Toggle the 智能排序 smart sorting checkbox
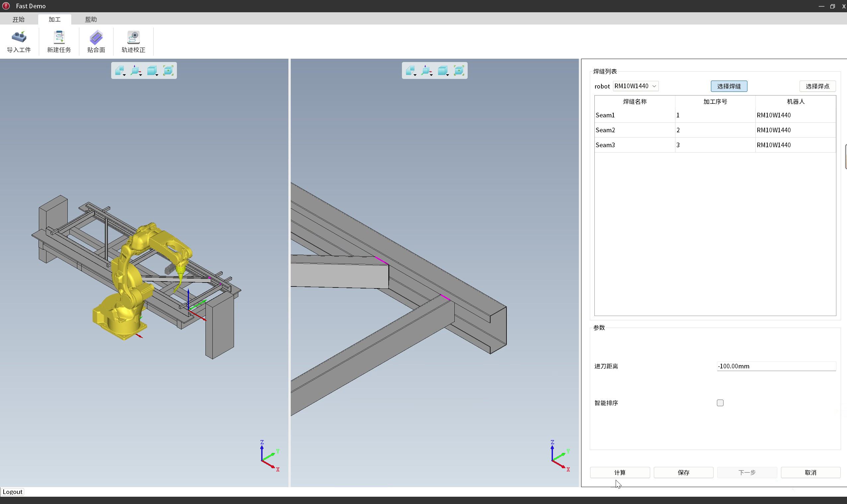Screen dimensions: 847x504 pyautogui.click(x=720, y=403)
